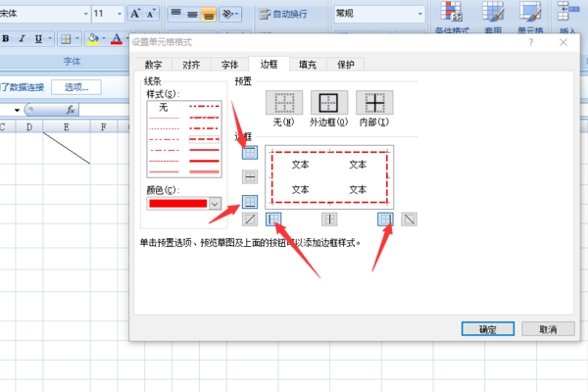The width and height of the screenshot is (588, 392).
Task: Switch to the 保护 tab
Action: [x=346, y=65]
